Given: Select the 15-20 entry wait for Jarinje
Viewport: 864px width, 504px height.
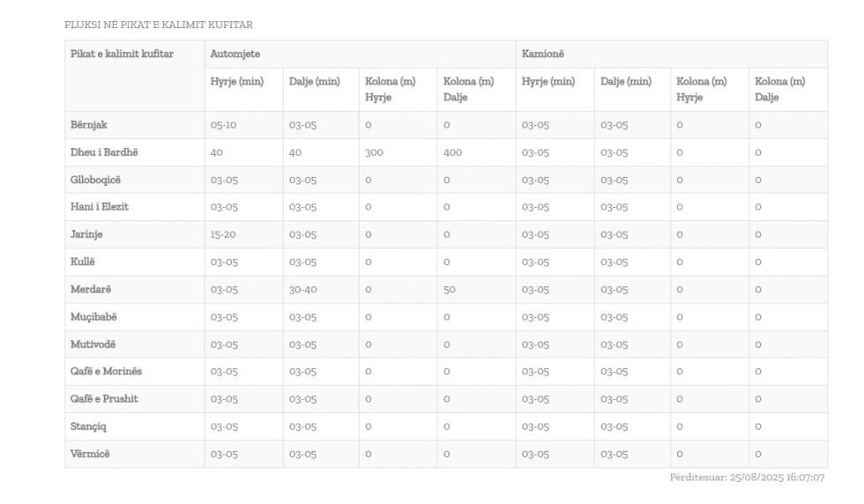Looking at the screenshot, I should pyautogui.click(x=223, y=234).
